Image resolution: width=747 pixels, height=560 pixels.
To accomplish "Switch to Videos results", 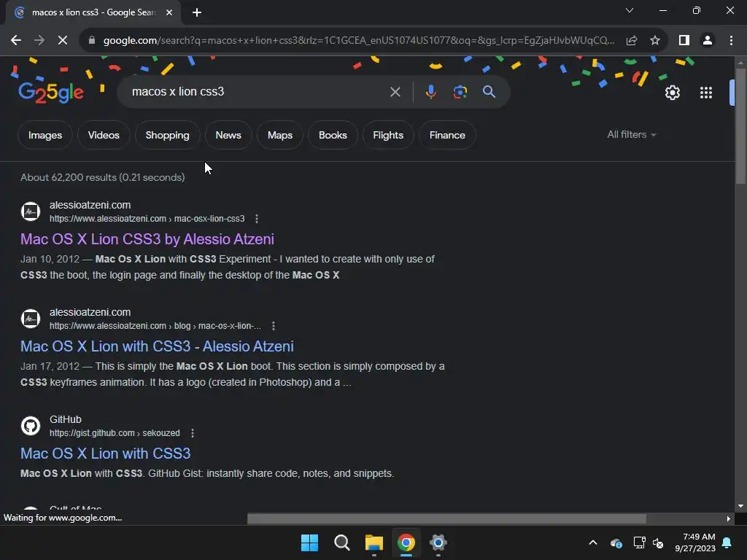I will coord(104,135).
